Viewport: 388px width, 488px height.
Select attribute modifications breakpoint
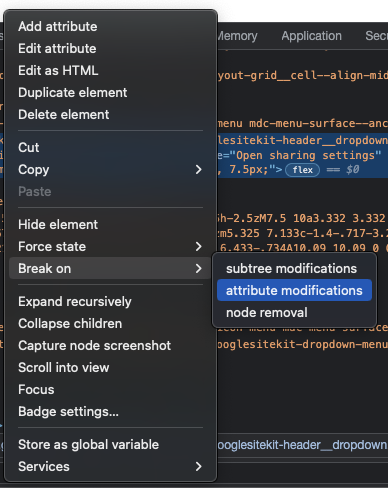click(x=294, y=290)
